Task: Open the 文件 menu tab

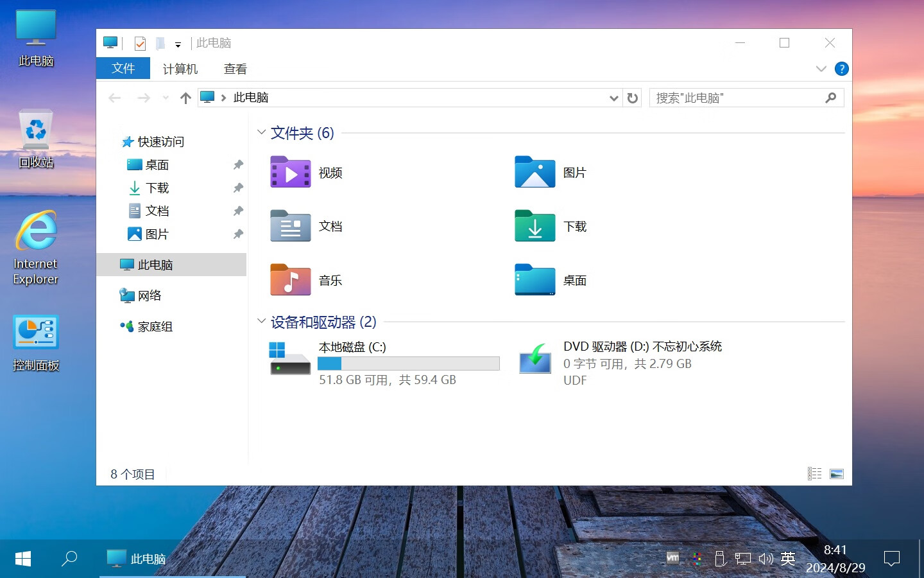Action: (x=123, y=69)
